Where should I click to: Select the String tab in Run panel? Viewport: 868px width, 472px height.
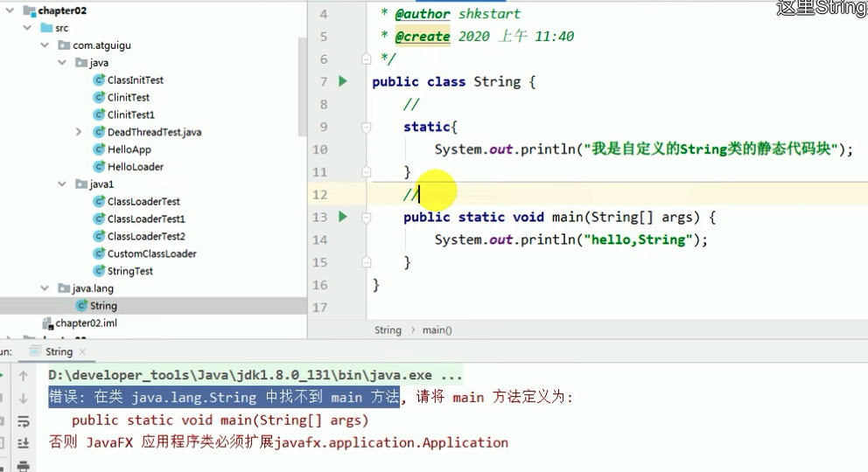tap(59, 351)
